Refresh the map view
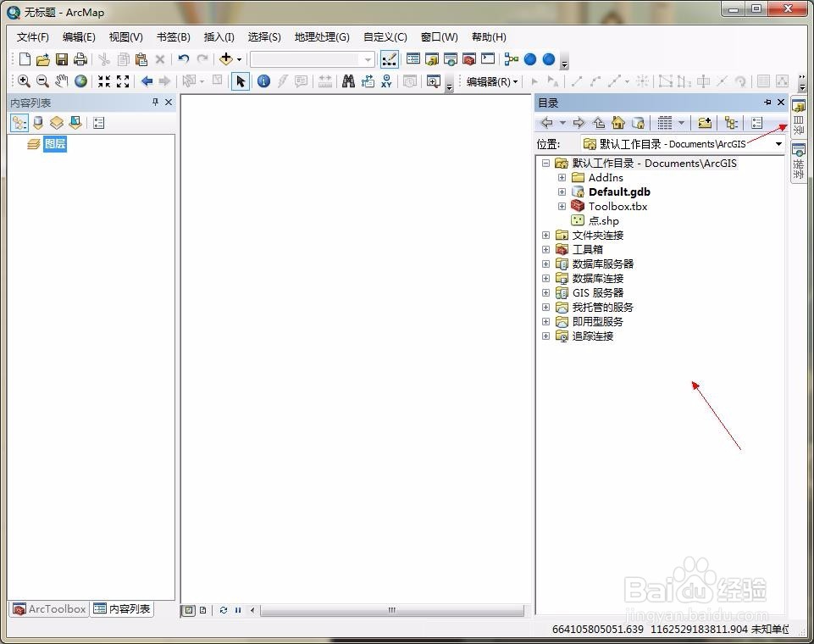This screenshot has width=814, height=644. (224, 610)
